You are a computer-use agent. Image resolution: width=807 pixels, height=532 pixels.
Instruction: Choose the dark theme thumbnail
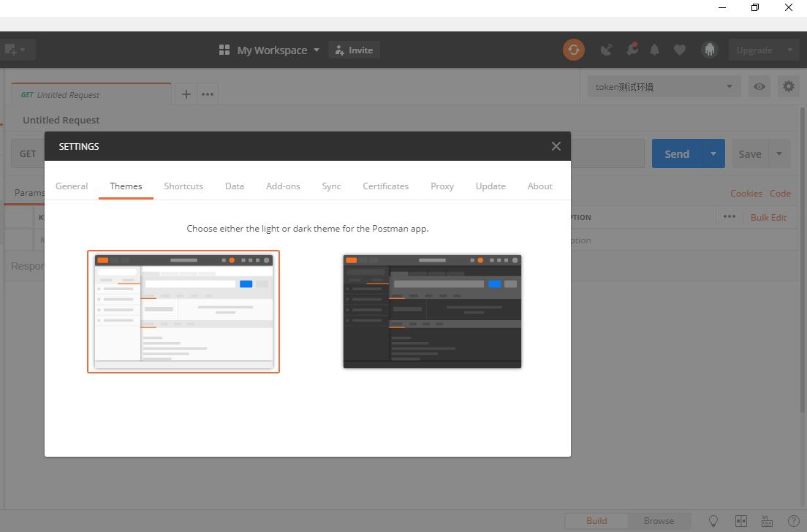click(x=432, y=311)
